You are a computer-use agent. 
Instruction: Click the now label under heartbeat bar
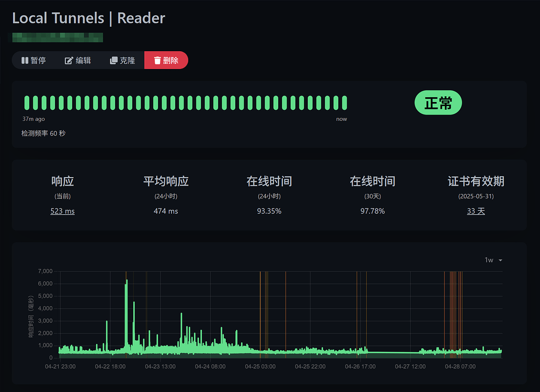click(x=341, y=119)
